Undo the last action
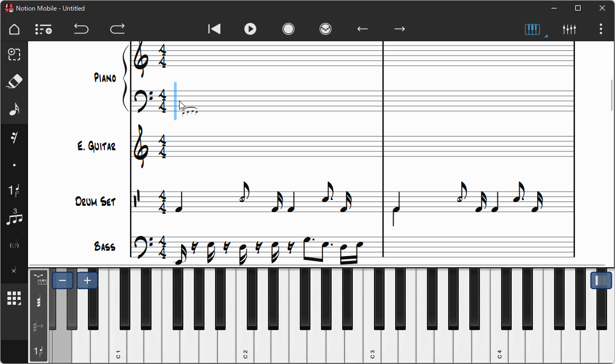 tap(81, 29)
